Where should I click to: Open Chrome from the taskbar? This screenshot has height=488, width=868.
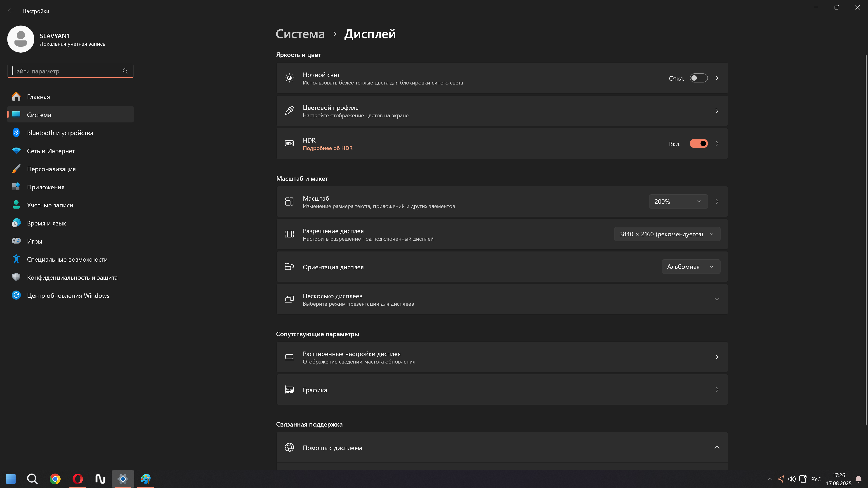click(55, 479)
